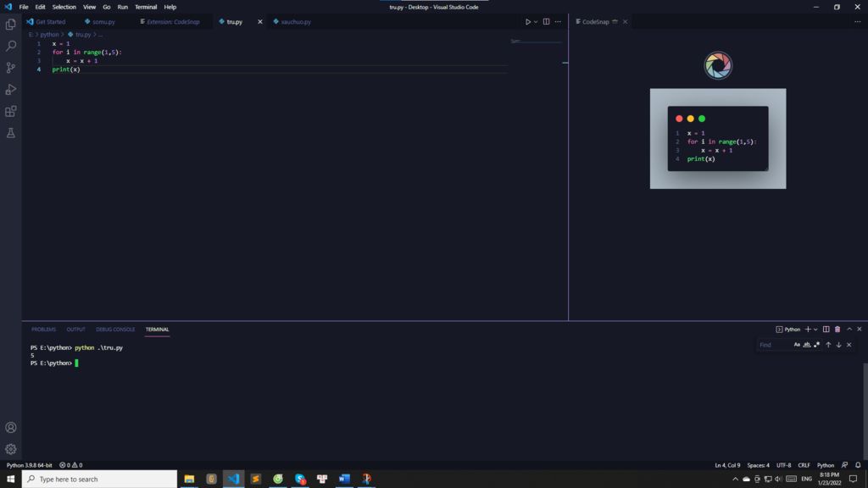Open editor More Actions ellipsis
Image resolution: width=868 pixels, height=488 pixels.
coord(558,21)
